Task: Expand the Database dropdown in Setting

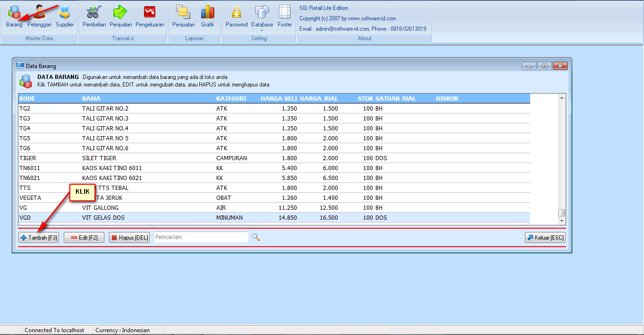Action: [x=262, y=30]
